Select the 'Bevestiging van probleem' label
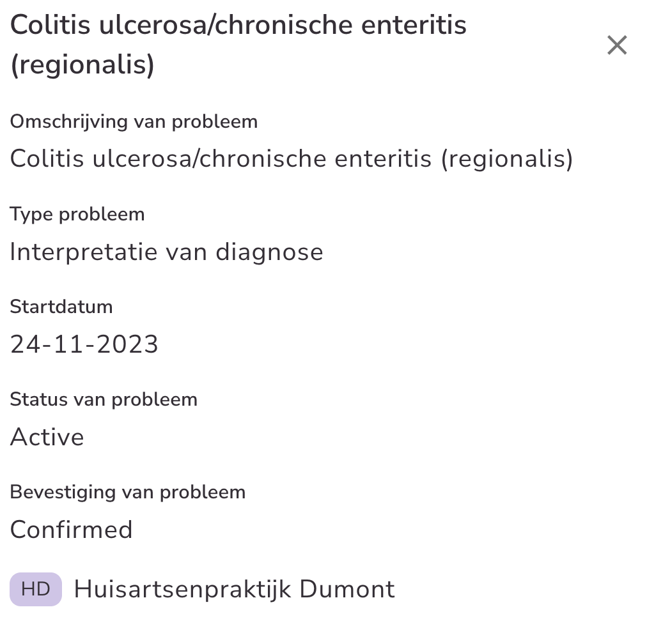Viewport: 647px width, 644px height. pyautogui.click(x=128, y=492)
